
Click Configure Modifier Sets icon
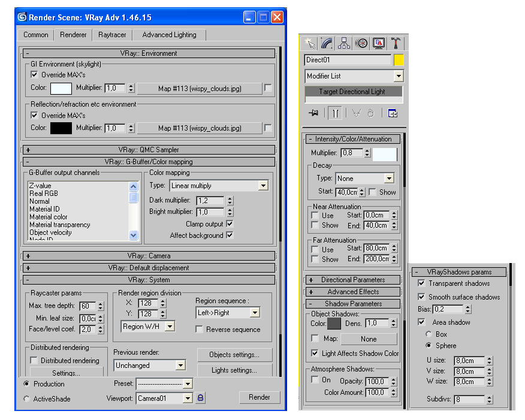click(393, 113)
